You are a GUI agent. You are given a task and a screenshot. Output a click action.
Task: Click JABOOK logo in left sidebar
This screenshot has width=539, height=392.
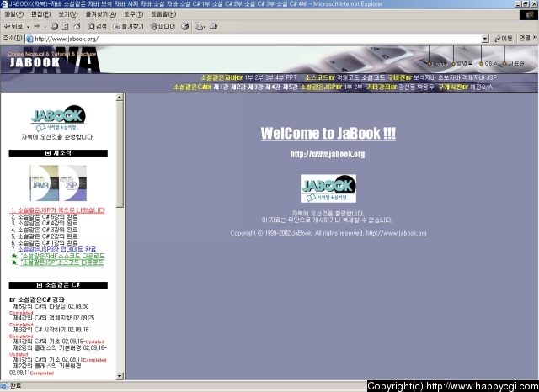click(x=58, y=119)
